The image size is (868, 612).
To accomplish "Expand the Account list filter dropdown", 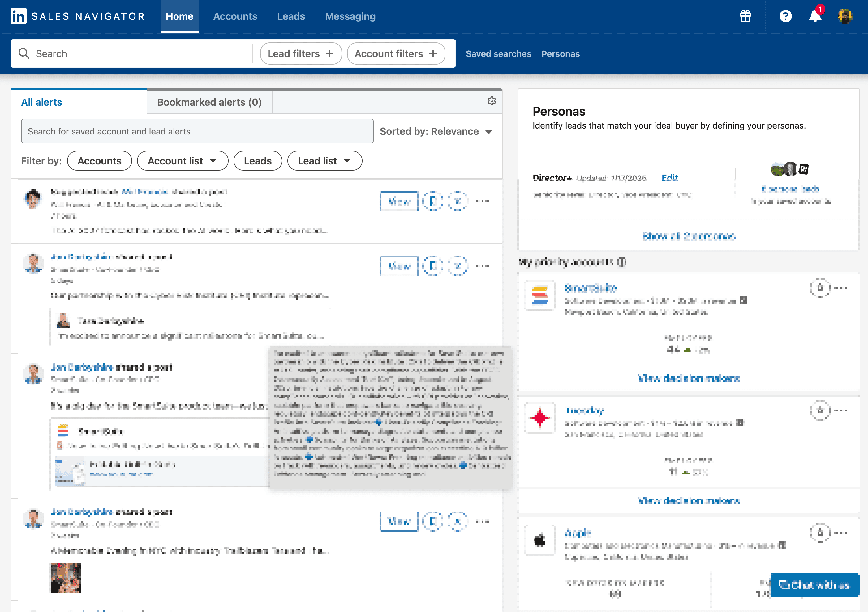I will point(182,161).
